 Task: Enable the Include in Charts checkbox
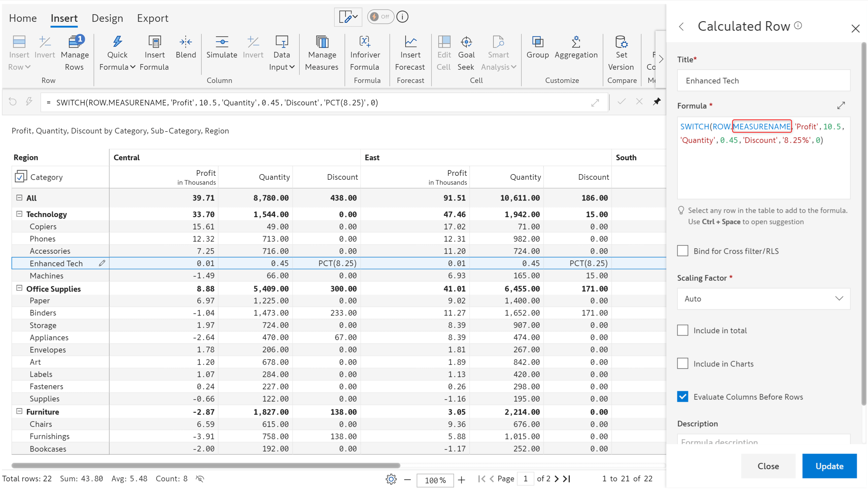point(683,363)
